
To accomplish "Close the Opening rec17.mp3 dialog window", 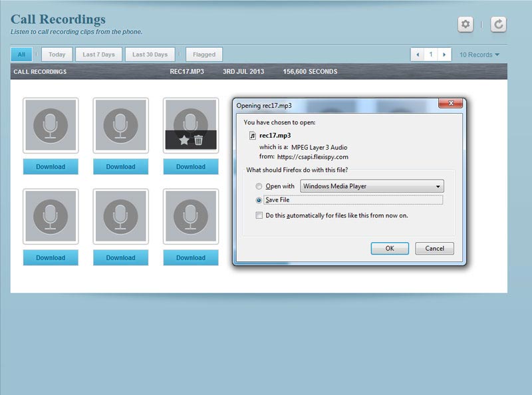I will (x=450, y=104).
